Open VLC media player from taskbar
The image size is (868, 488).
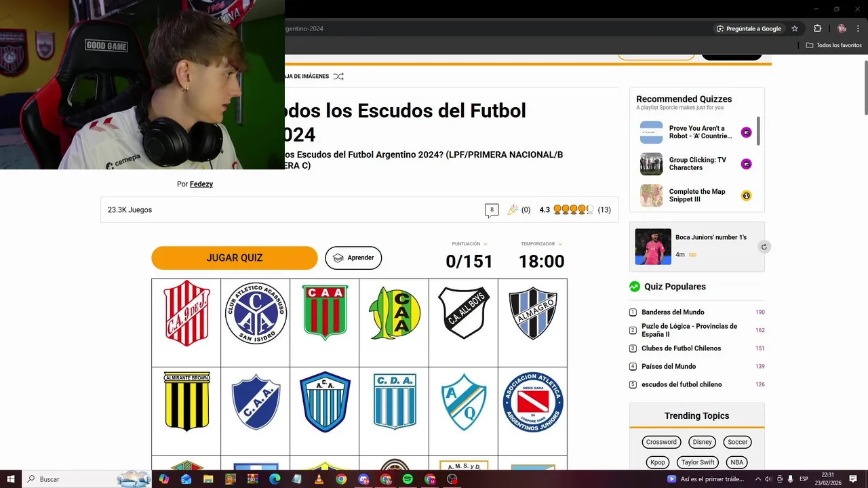point(319,479)
